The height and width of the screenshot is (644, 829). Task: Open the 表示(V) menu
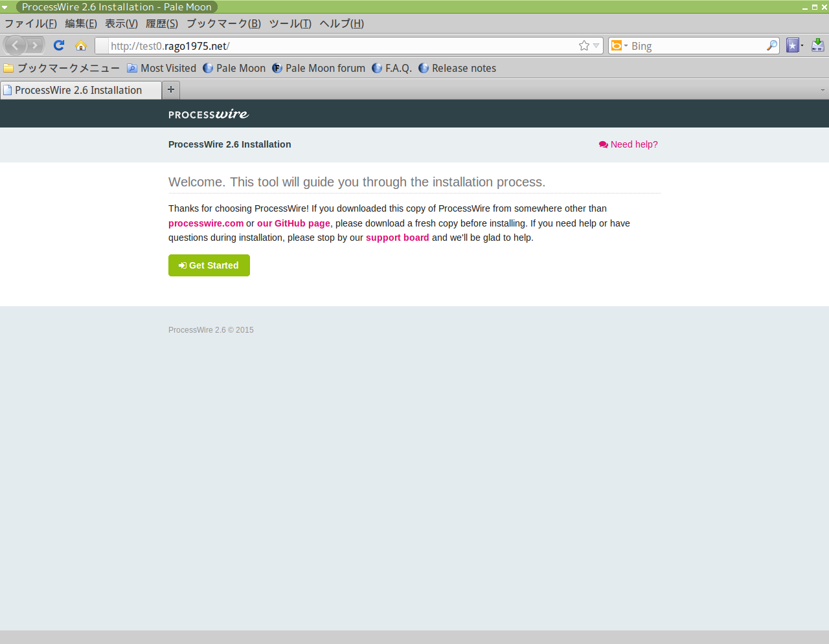point(121,23)
